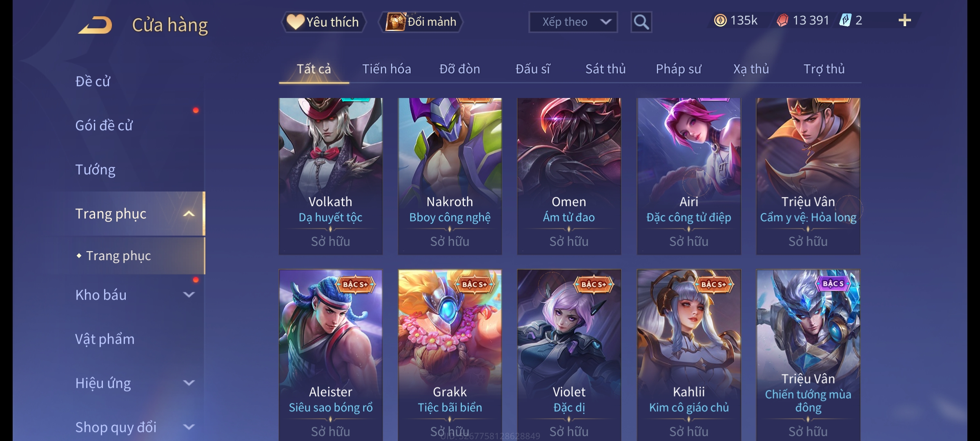980x441 pixels.
Task: Tap the blue ticket currency icon
Action: pos(845,20)
